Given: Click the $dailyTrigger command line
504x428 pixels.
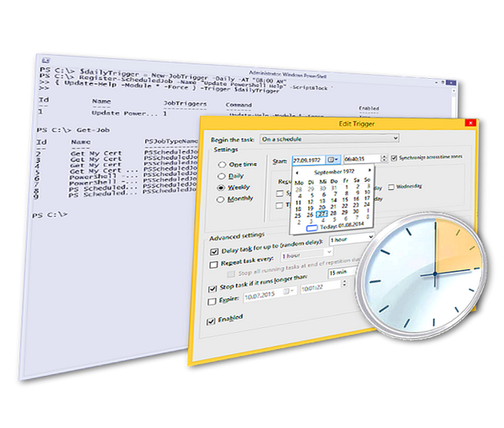Looking at the screenshot, I should [162, 76].
